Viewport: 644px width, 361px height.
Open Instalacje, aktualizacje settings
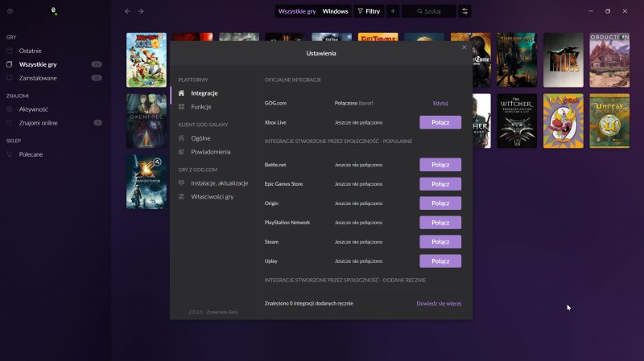point(219,183)
